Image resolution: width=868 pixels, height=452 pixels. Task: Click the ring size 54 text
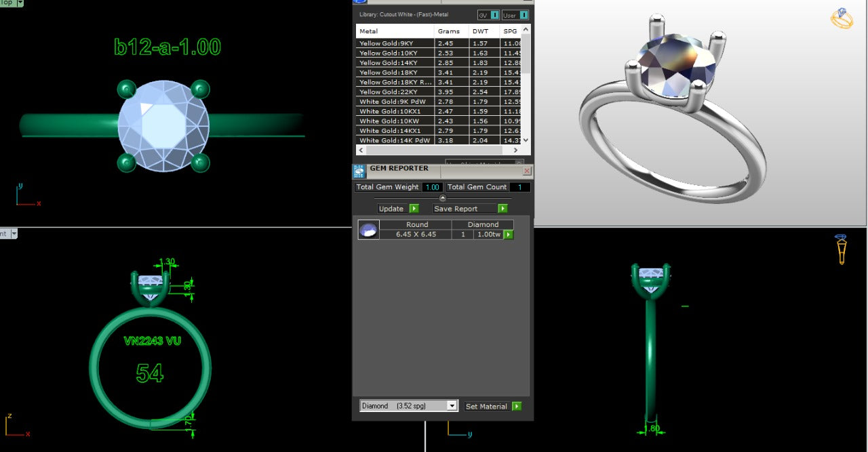[x=149, y=373]
